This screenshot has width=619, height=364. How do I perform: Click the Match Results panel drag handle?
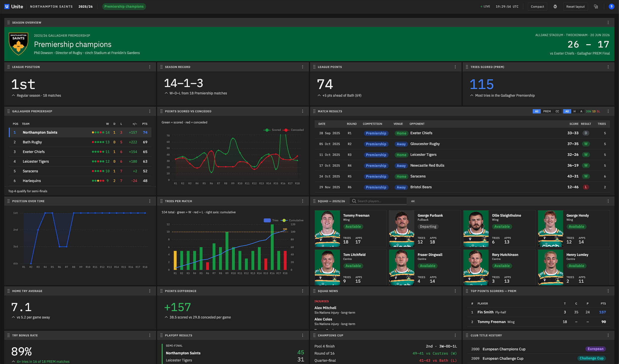pyautogui.click(x=314, y=111)
